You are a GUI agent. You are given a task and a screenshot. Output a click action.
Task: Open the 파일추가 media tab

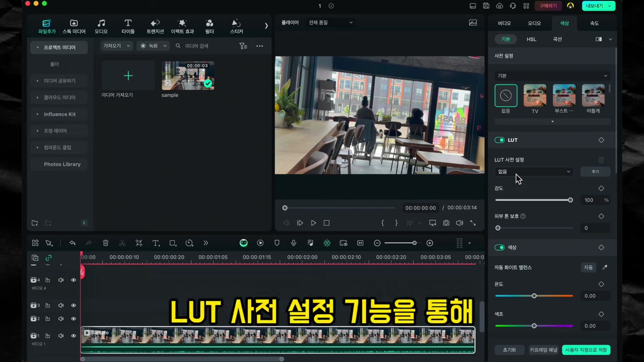46,26
